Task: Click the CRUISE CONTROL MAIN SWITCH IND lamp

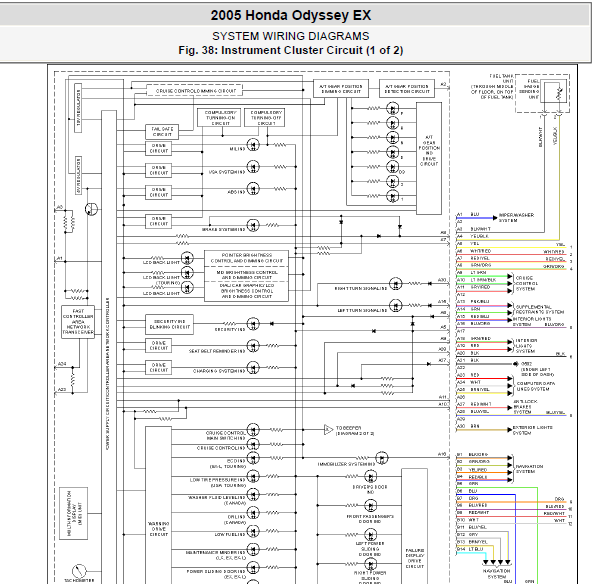Action: tap(253, 430)
